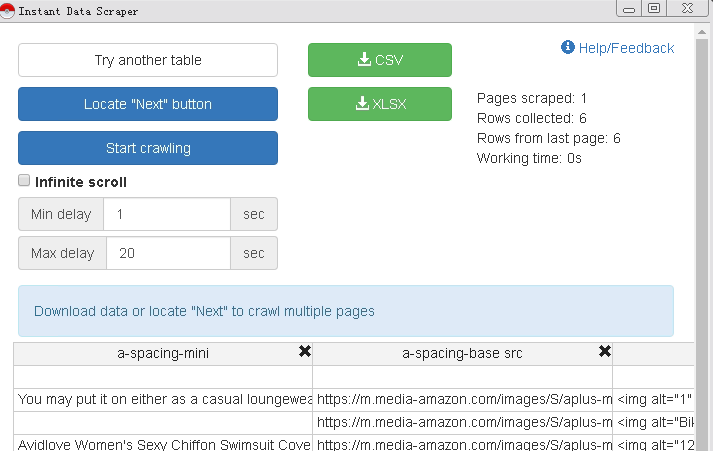The image size is (713, 451).
Task: Click cell "Avidlove Women's Sexy Chiffon Swimsuit"
Action: [163, 443]
